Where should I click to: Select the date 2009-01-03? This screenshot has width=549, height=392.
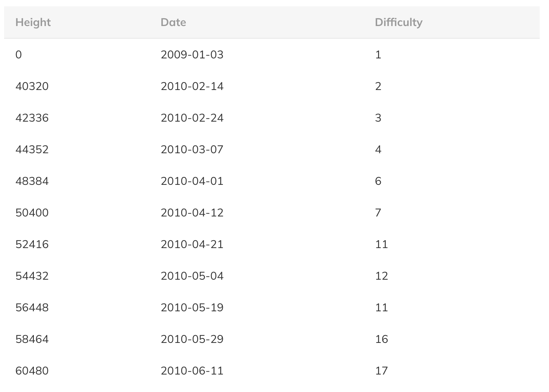pos(192,55)
